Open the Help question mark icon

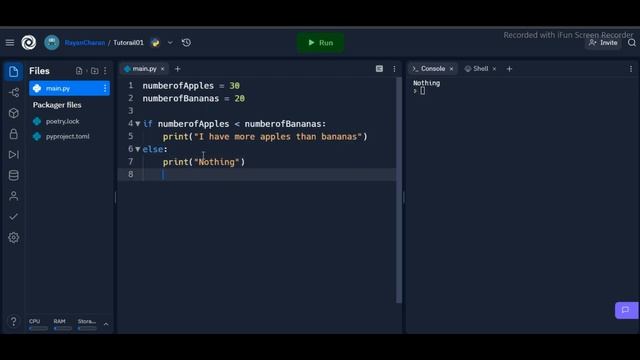(13, 322)
